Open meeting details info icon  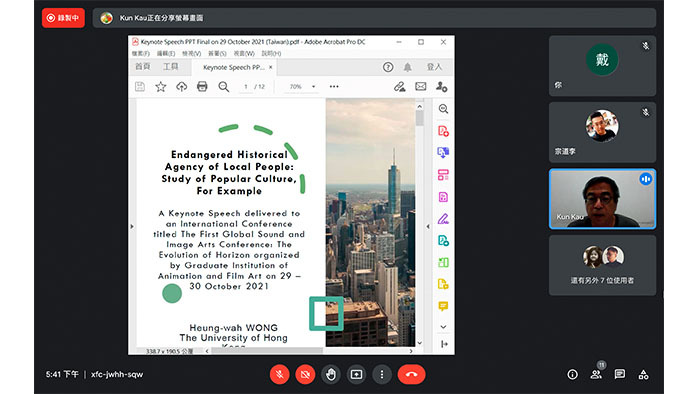click(572, 374)
